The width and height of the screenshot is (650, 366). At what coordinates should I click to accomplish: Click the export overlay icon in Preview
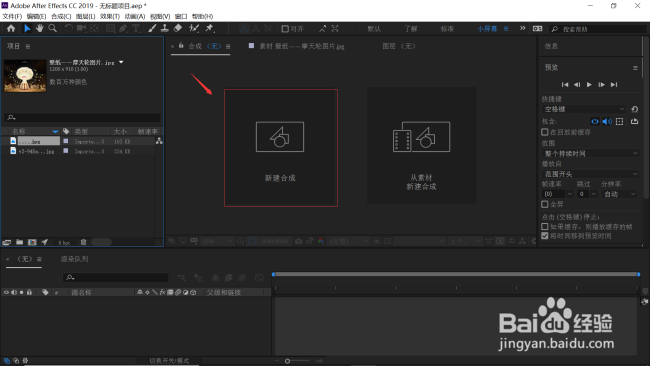635,121
